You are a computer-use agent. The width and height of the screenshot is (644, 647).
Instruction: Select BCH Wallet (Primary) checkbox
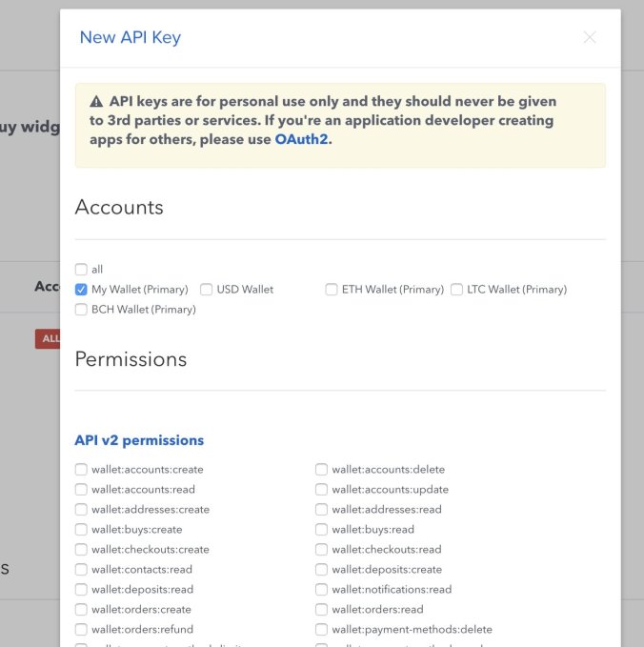(x=81, y=310)
